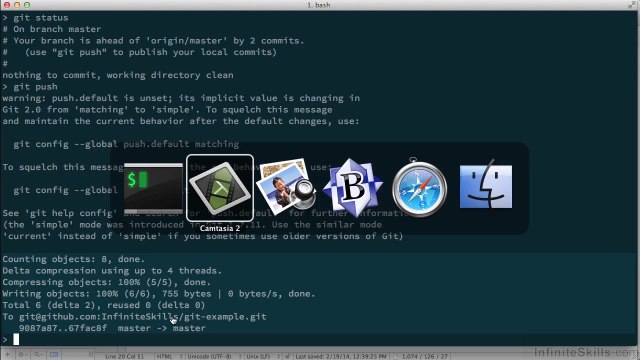This screenshot has width=640, height=360.
Task: Click 'and maintain the current behavior' line
Action: coord(181,121)
